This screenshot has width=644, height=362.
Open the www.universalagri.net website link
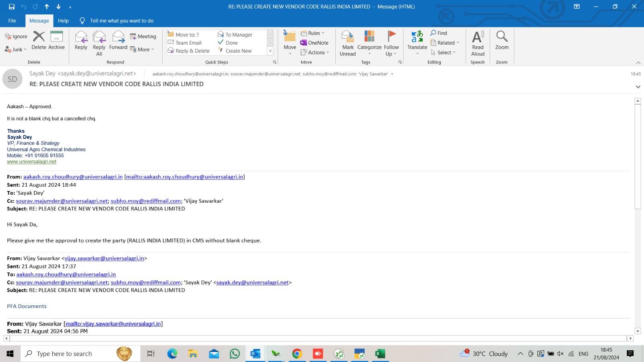pos(31,162)
